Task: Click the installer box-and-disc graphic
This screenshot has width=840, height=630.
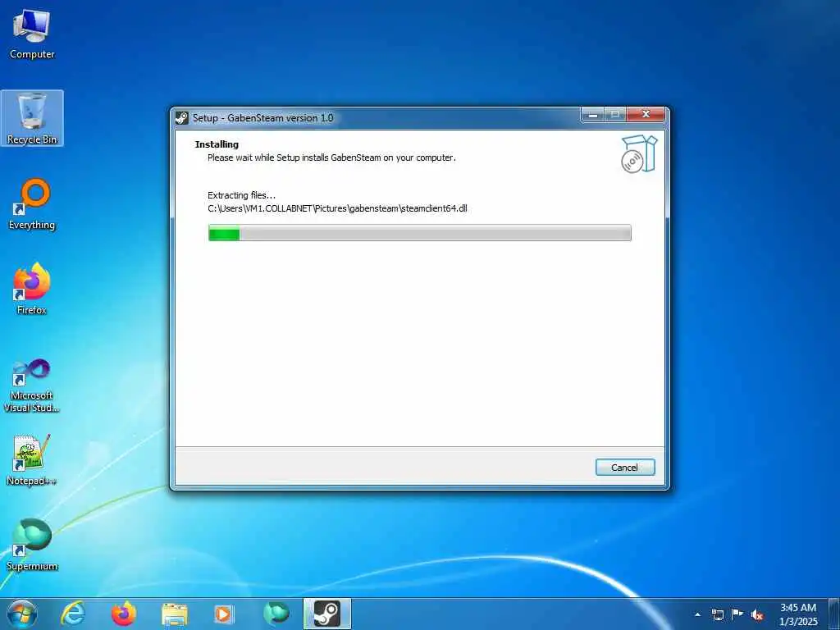Action: tap(638, 153)
